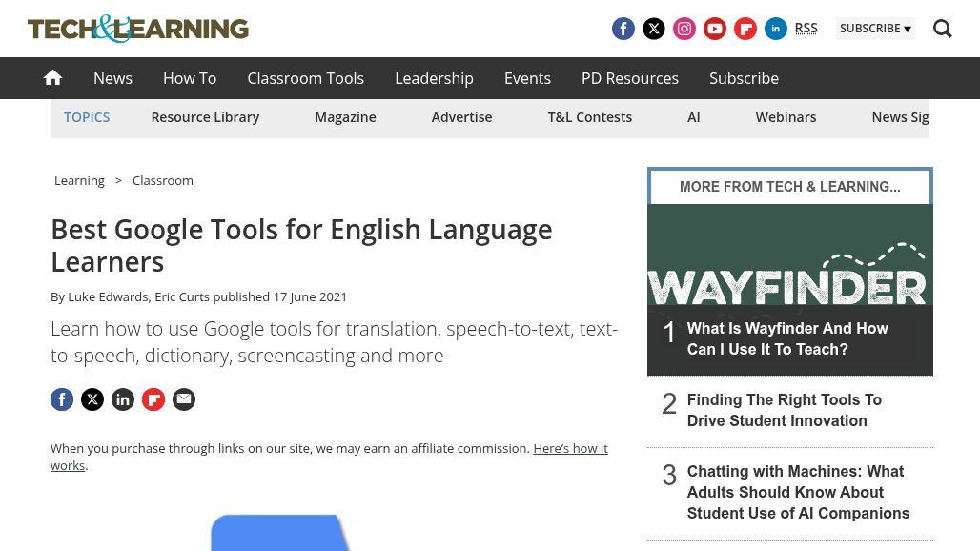
Task: Open the Flipboard icon in the header
Action: 745,29
